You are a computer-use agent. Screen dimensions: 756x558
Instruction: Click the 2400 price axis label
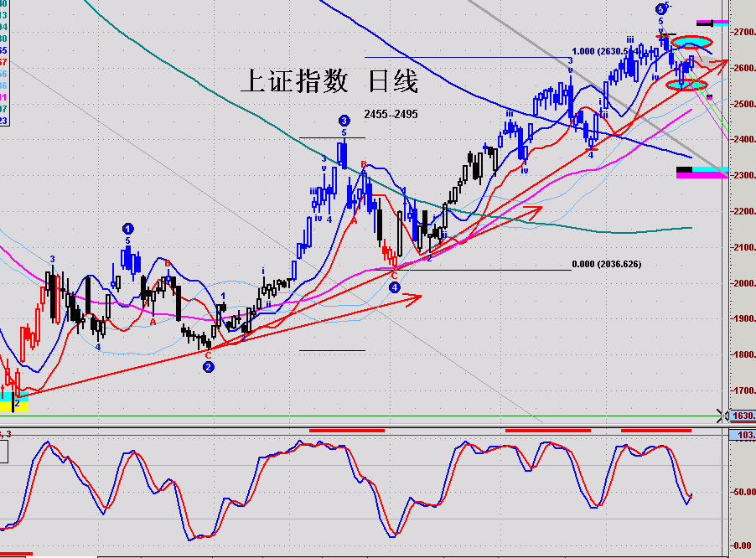pos(744,140)
